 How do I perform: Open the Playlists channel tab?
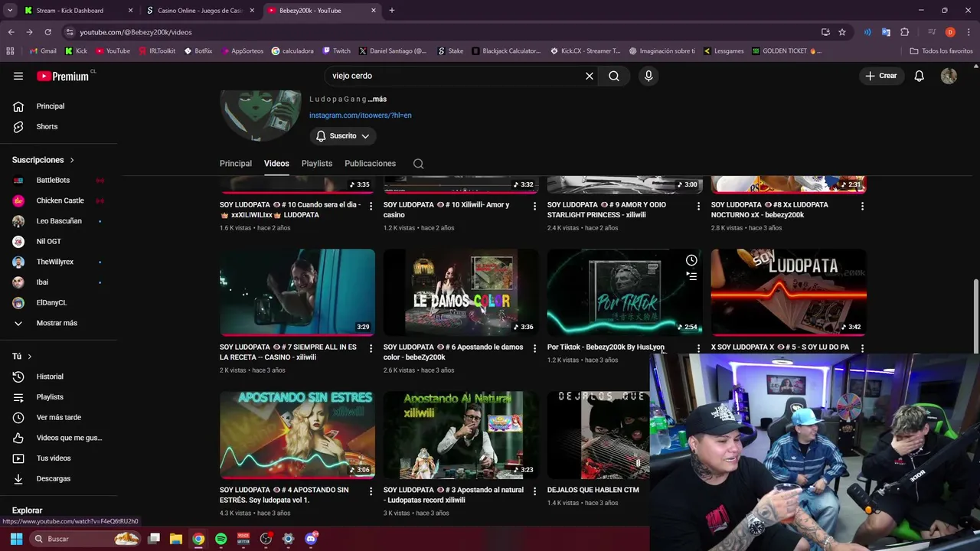[x=317, y=164]
